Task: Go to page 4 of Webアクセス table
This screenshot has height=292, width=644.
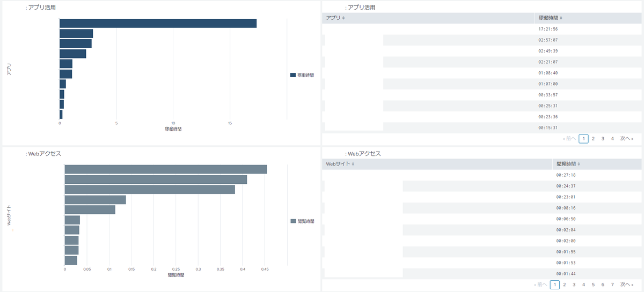Action: (584, 284)
